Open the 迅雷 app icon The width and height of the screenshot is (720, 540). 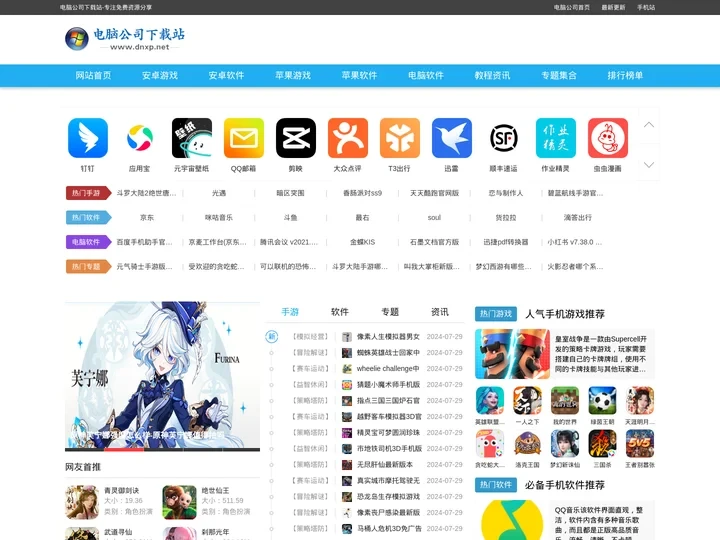point(452,138)
